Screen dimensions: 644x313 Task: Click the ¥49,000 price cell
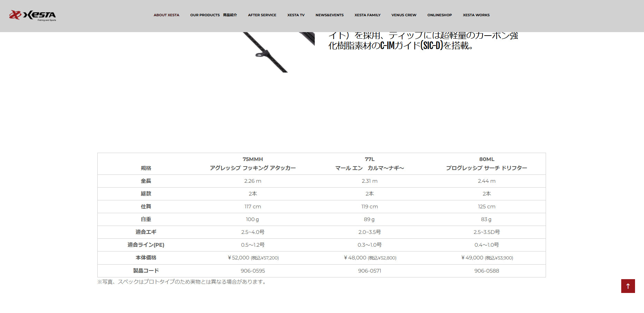487,258
